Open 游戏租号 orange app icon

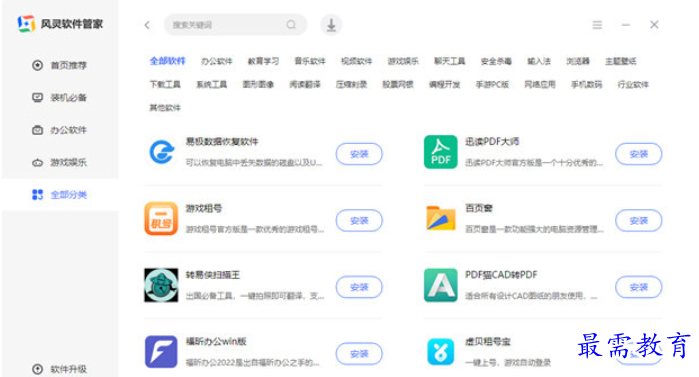(161, 218)
